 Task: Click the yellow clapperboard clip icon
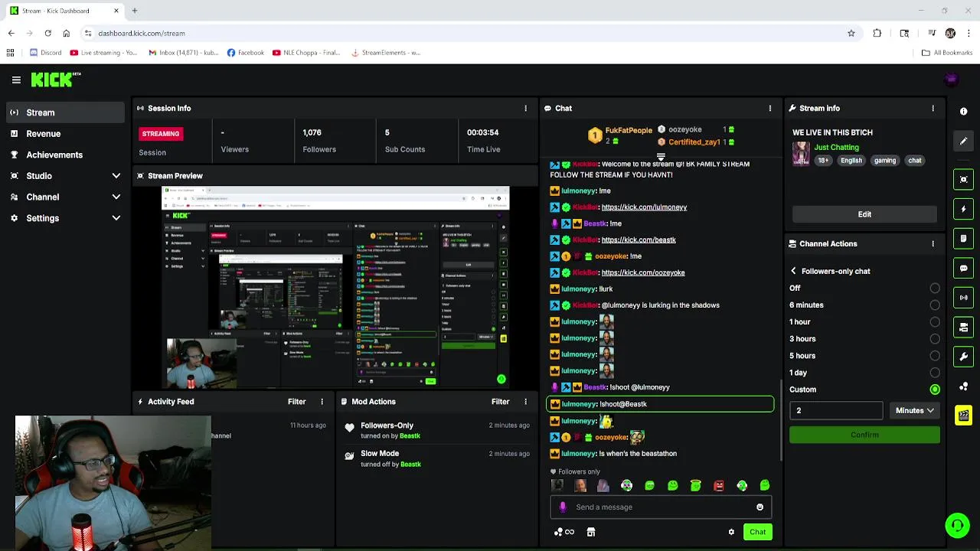pos(963,416)
